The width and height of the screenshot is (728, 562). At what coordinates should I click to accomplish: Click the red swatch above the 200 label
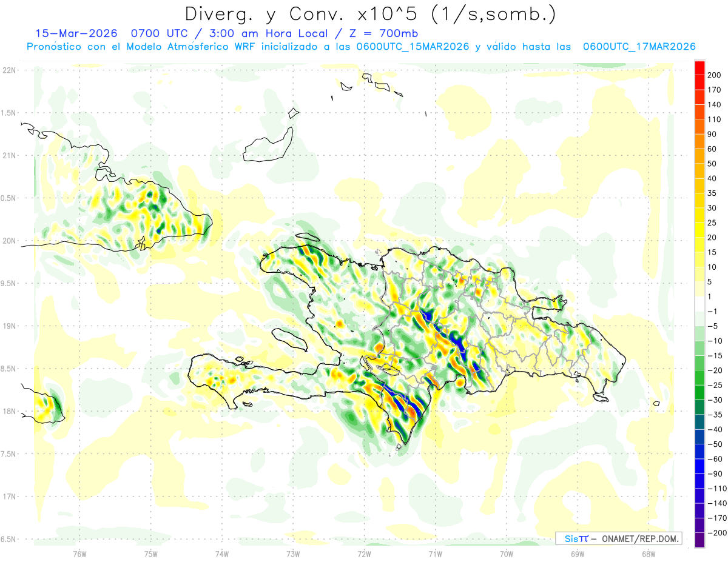pyautogui.click(x=699, y=67)
